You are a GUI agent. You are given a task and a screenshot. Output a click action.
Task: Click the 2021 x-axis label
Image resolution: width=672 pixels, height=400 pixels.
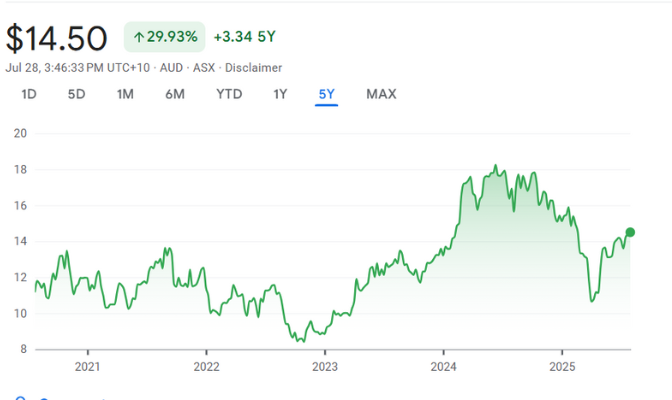coord(87,367)
